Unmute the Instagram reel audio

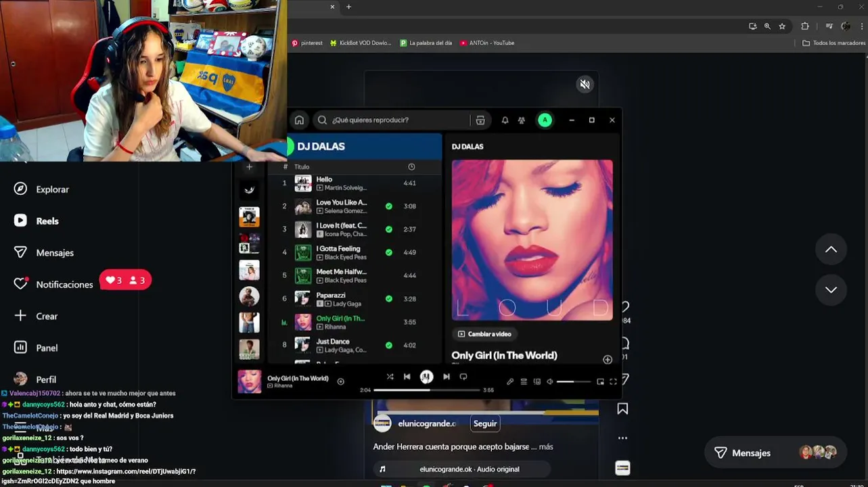click(x=585, y=85)
